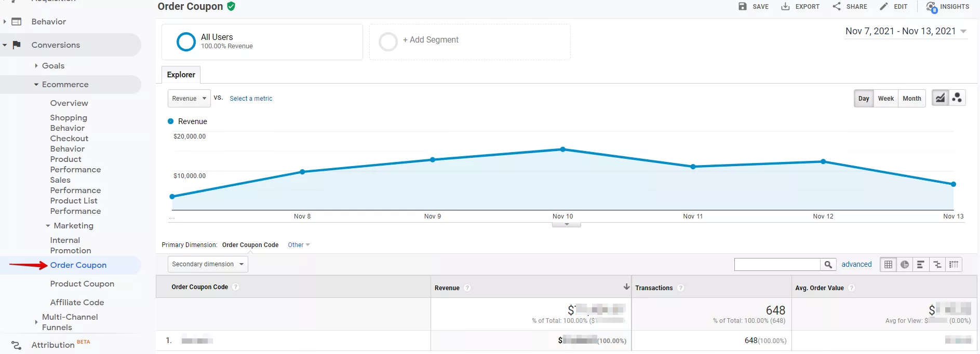The height and width of the screenshot is (354, 980).
Task: Click the Share icon
Action: 837,6
